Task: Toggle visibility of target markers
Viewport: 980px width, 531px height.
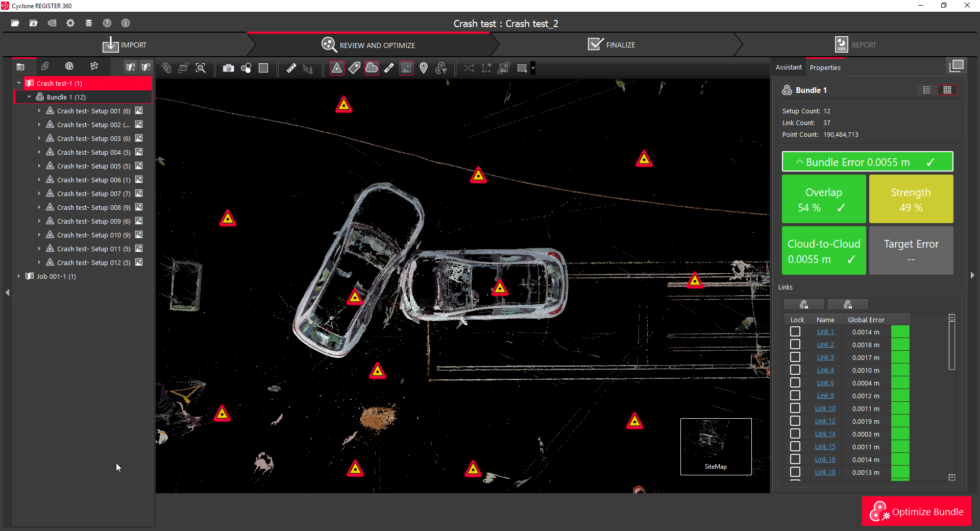Action: 337,68
